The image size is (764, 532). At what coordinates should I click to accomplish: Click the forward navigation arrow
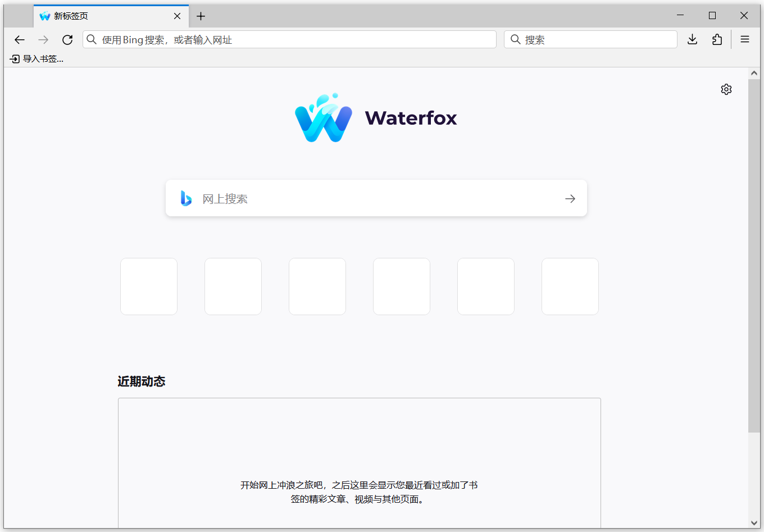[x=43, y=40]
